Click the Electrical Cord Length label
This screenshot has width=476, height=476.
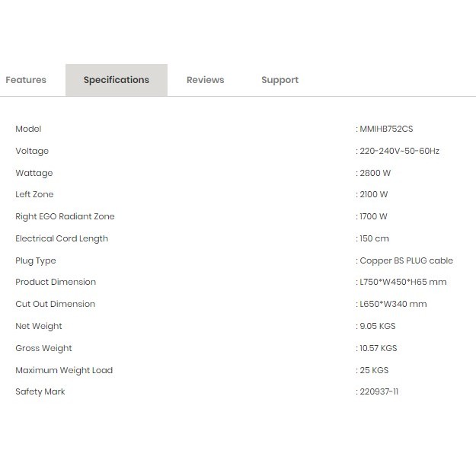62,239
